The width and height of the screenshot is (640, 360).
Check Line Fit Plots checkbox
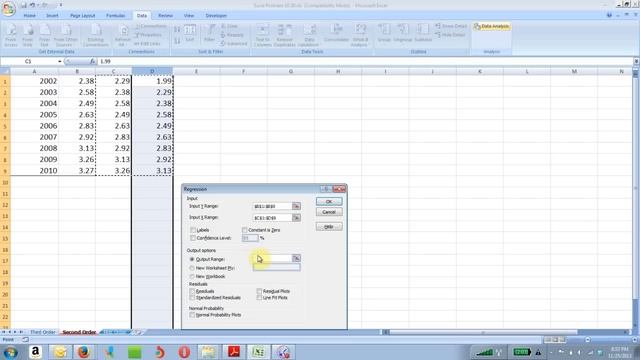click(259, 298)
